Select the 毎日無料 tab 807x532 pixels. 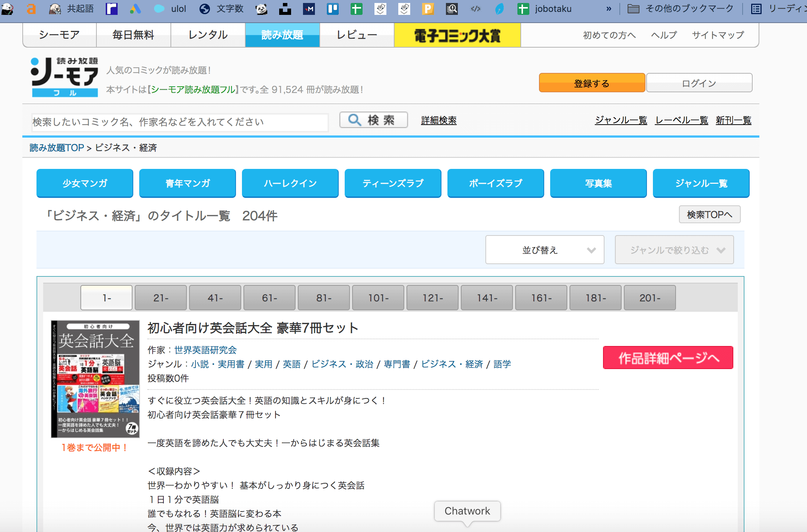pyautogui.click(x=134, y=35)
